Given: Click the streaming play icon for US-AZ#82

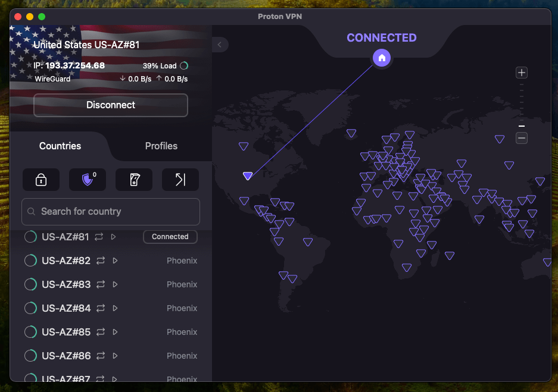Looking at the screenshot, I should point(115,261).
